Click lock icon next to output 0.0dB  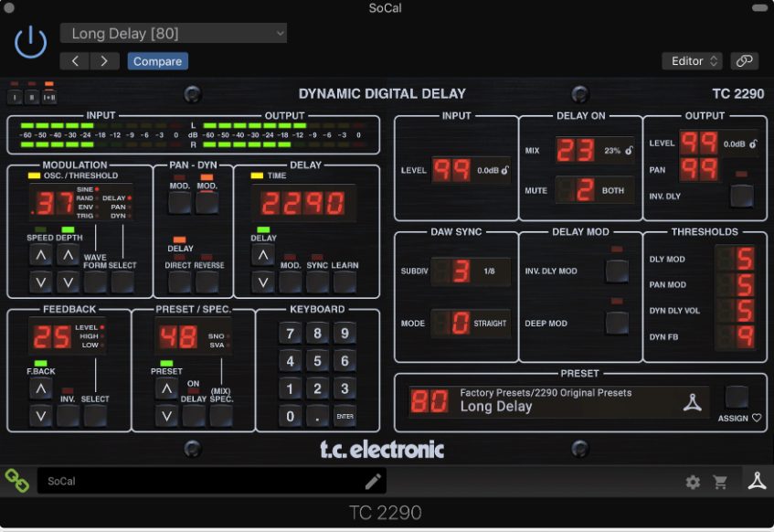(x=753, y=144)
